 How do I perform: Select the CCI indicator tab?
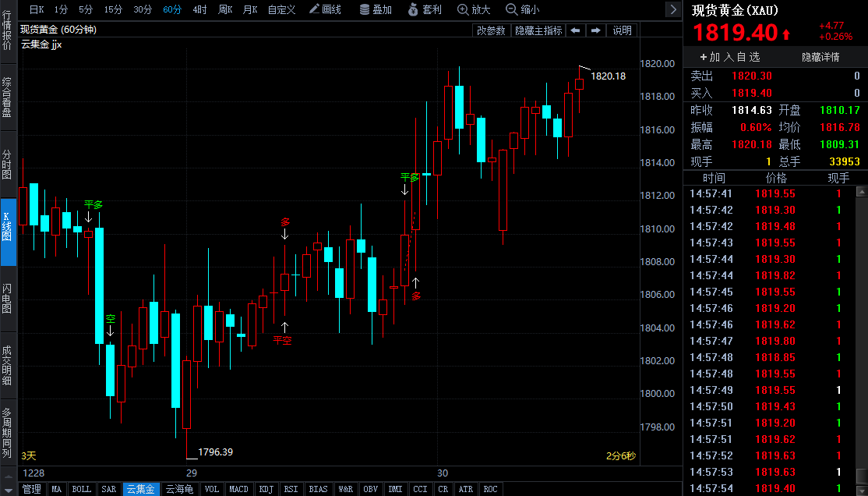click(420, 489)
